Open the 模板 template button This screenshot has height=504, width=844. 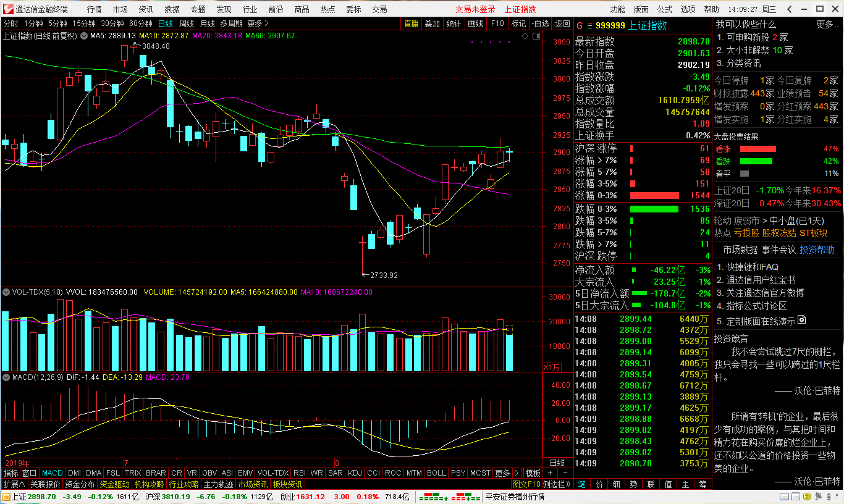[x=533, y=473]
